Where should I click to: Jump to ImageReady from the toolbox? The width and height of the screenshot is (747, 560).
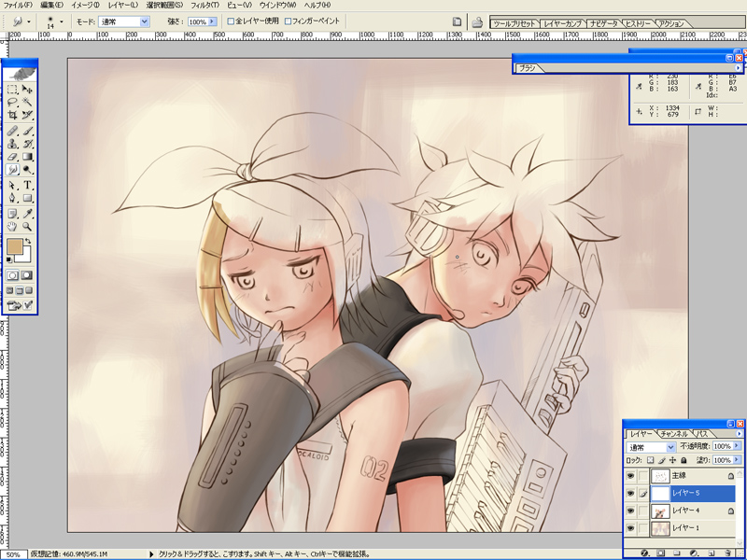click(20, 306)
